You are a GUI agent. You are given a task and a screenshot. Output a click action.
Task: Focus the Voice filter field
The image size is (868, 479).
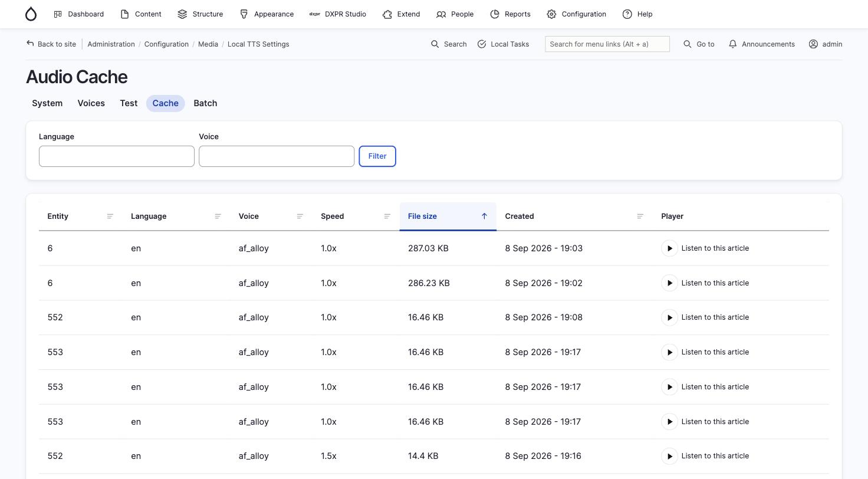click(277, 156)
